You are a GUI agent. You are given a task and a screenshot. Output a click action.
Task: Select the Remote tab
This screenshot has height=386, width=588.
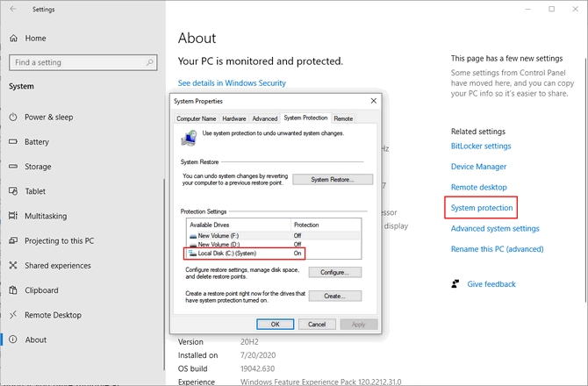(343, 118)
